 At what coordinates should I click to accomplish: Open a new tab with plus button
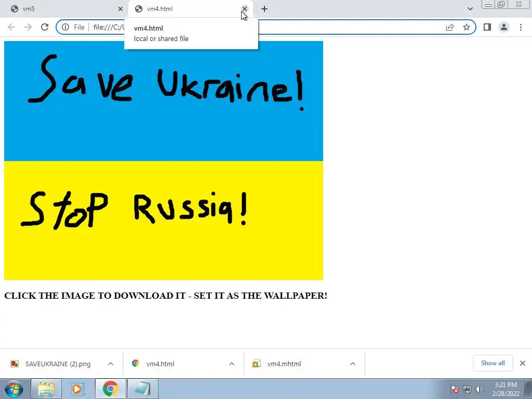click(x=264, y=9)
